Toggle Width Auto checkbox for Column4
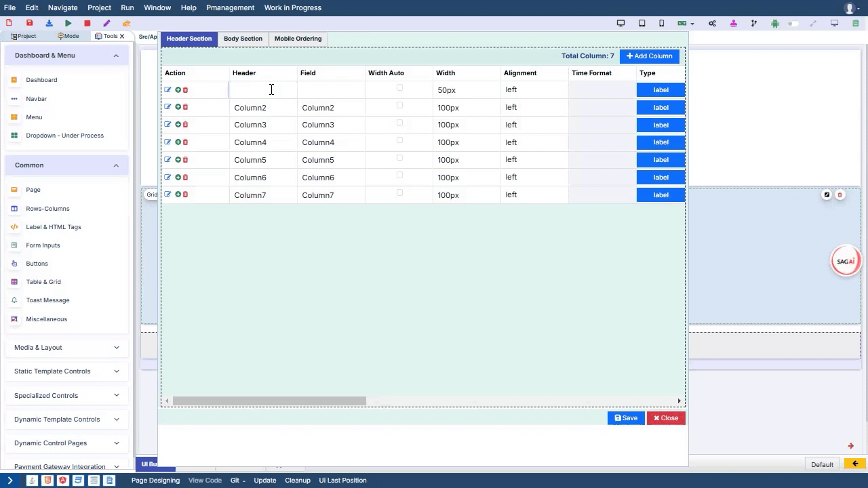Screen dimensions: 868x488 (x=399, y=140)
